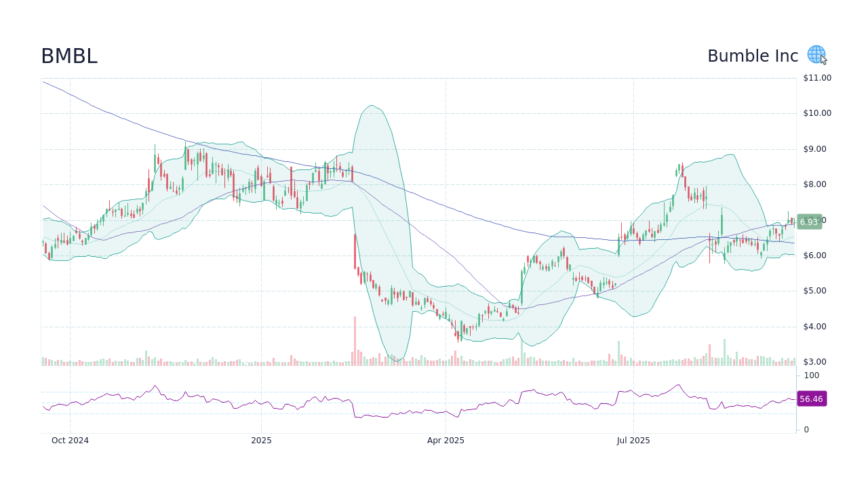
Task: Click the 2025 label on the time axis
Action: tap(261, 440)
